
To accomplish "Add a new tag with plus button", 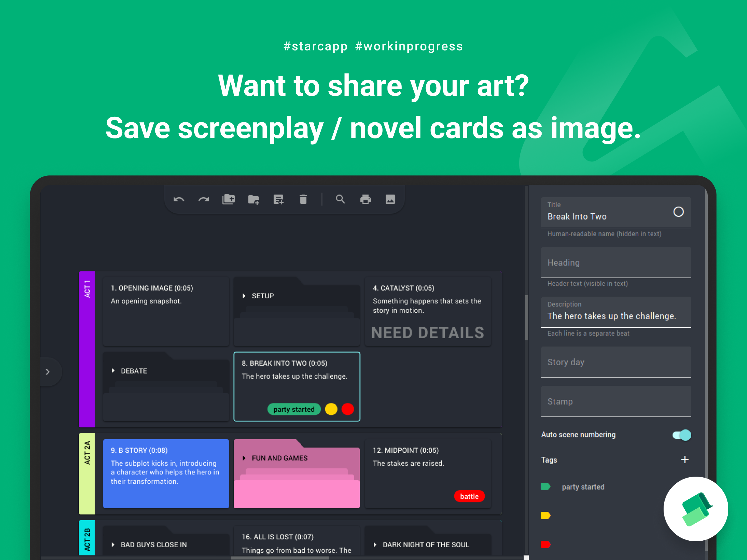I will [x=685, y=460].
